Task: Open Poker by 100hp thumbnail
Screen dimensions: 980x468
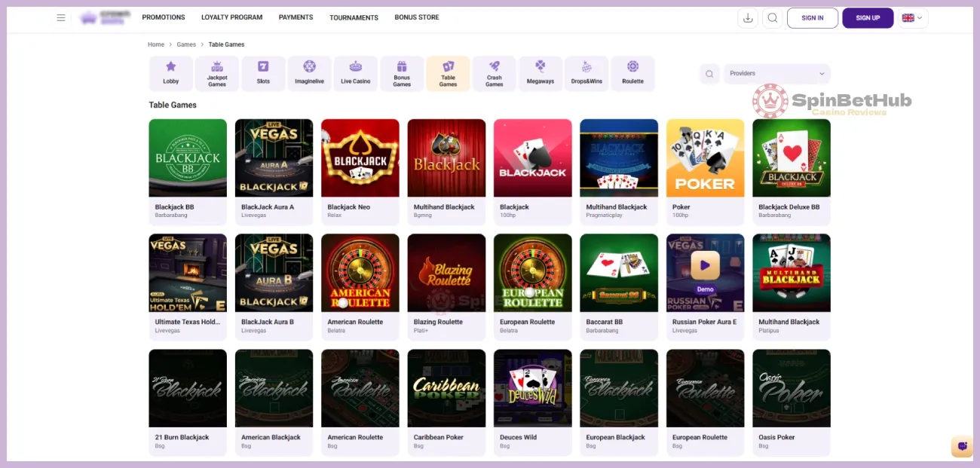Action: (x=705, y=158)
